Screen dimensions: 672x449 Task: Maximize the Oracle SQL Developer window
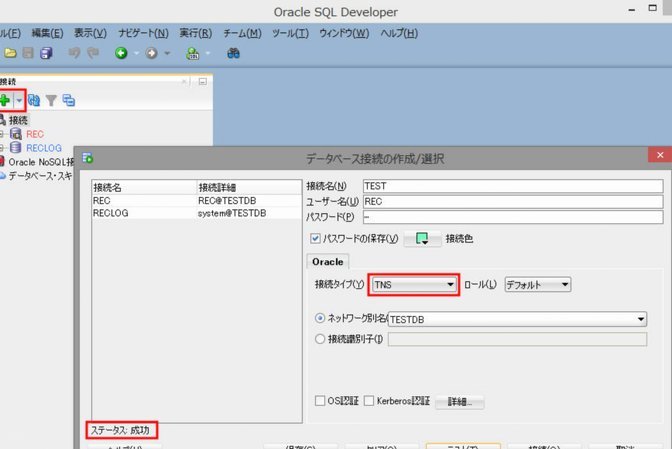tap(652, 8)
